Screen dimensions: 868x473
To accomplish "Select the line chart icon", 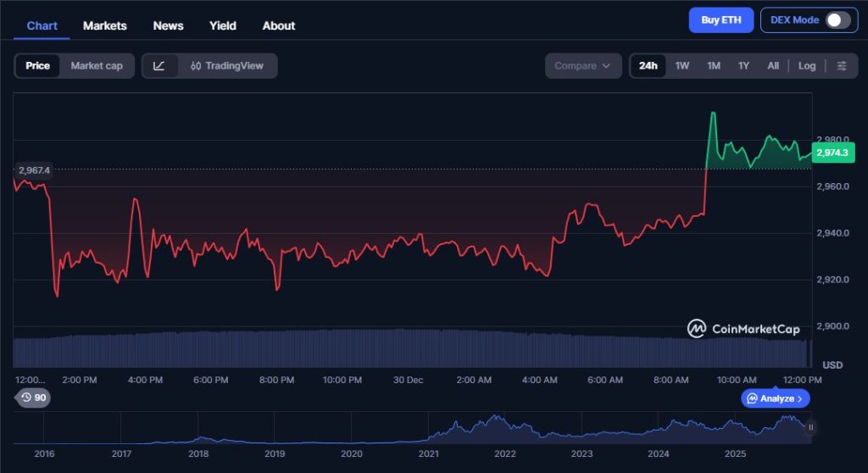I will point(159,66).
